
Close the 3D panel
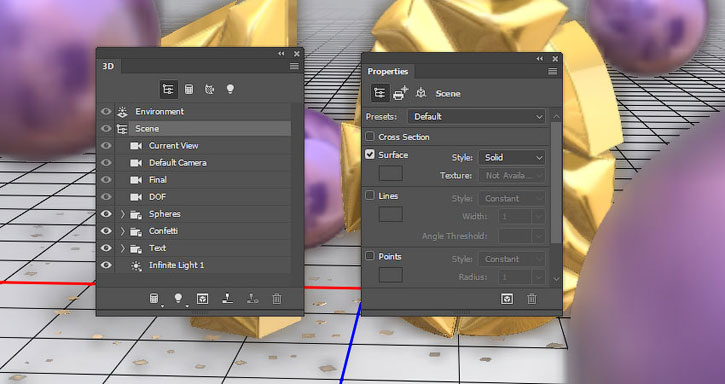pos(296,54)
